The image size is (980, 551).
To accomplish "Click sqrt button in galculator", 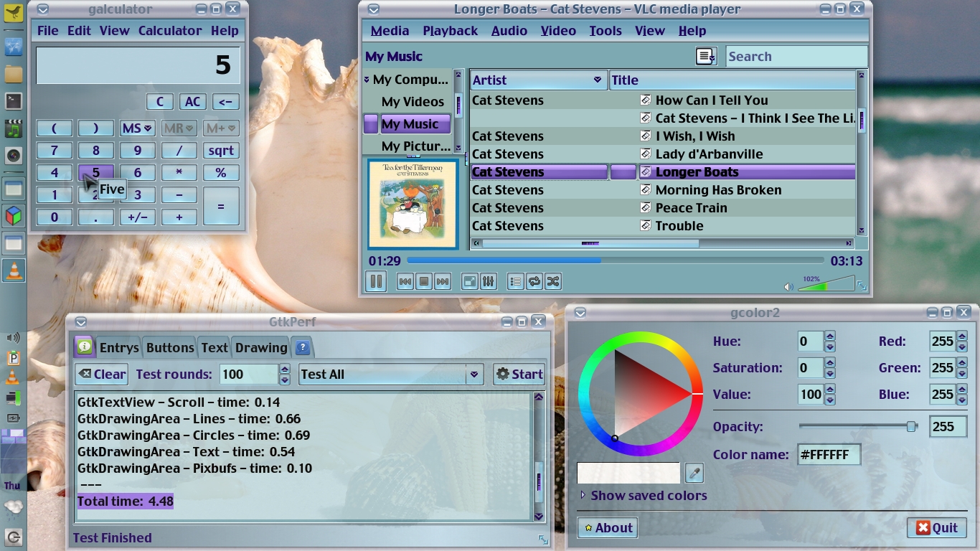I will [x=221, y=151].
